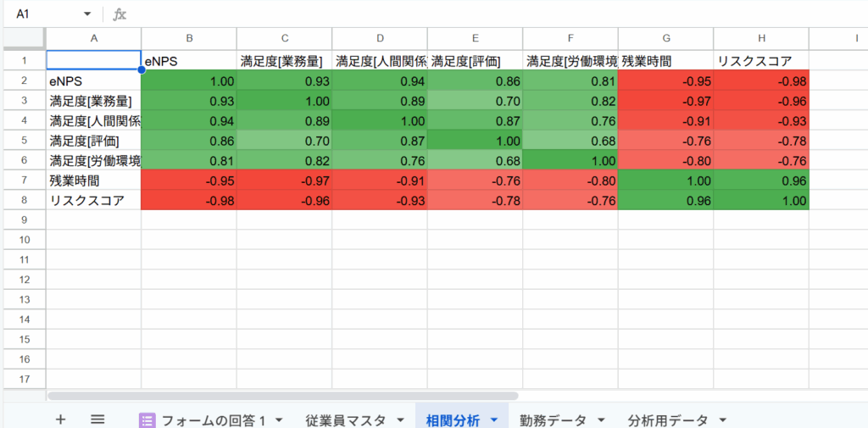
Task: Click the add sheet plus icon
Action: click(61, 420)
